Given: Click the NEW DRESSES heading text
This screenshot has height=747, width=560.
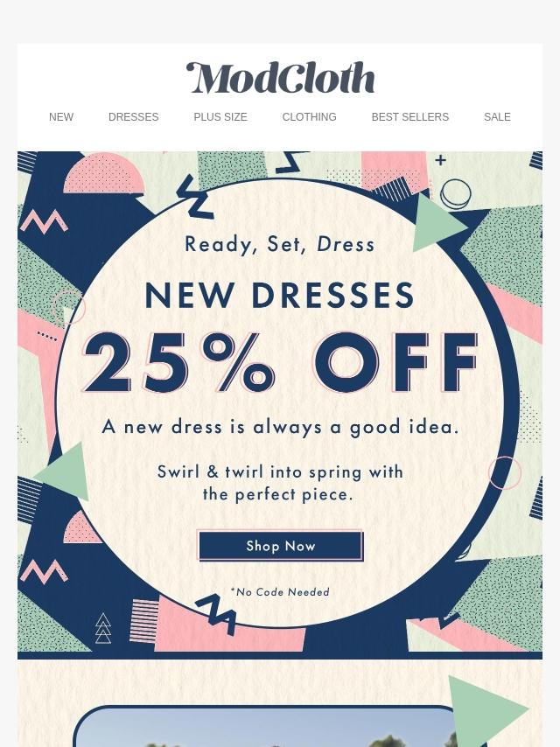Looking at the screenshot, I should pyautogui.click(x=280, y=296).
